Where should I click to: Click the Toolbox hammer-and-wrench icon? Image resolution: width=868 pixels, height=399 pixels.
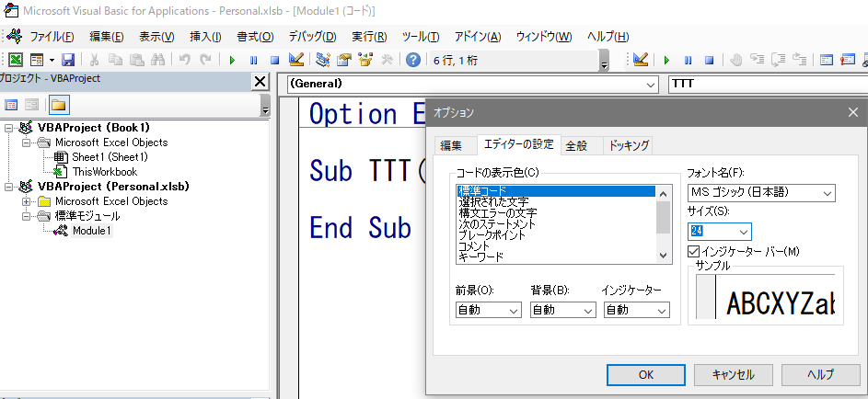click(387, 60)
